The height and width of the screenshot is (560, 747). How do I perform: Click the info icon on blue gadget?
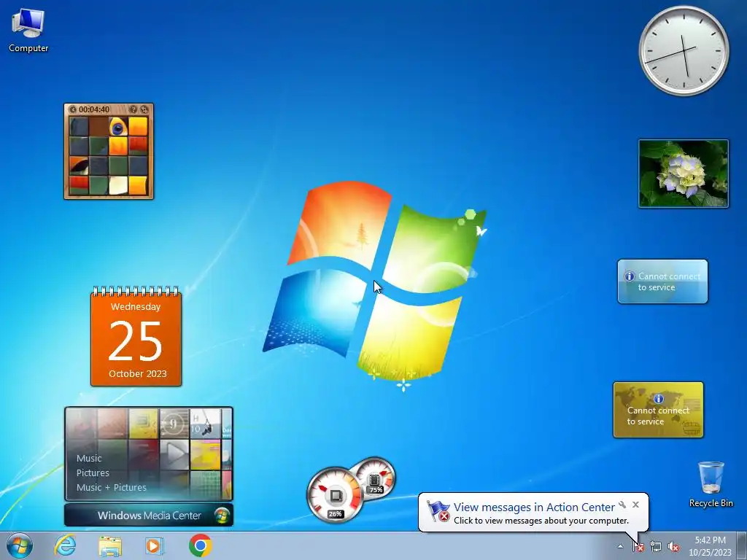coord(630,276)
